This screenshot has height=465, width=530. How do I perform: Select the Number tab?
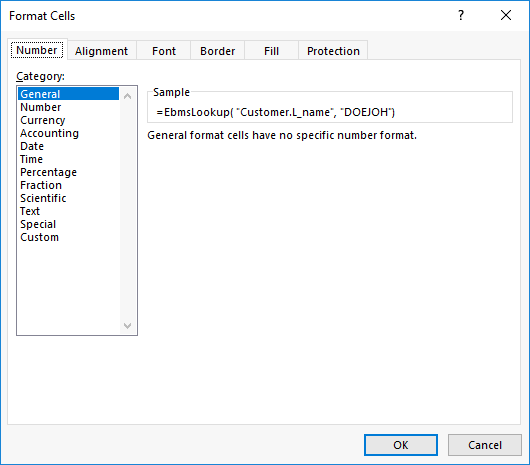tap(37, 50)
